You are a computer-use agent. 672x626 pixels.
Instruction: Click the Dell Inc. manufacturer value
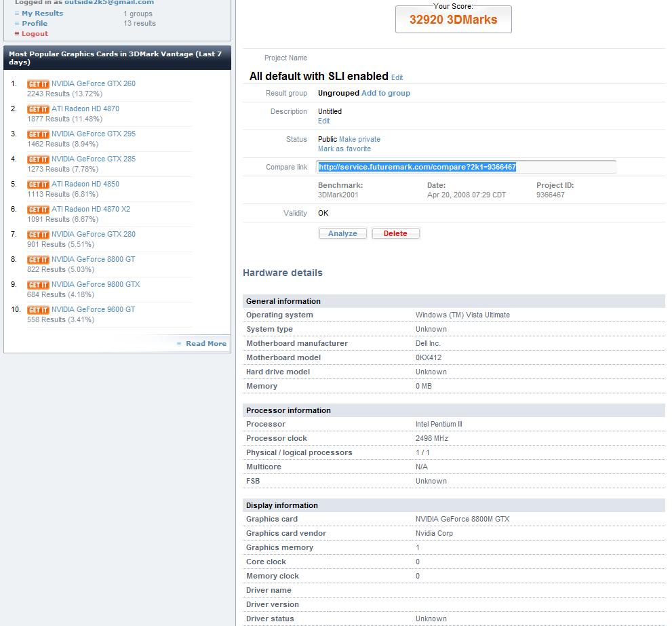tap(428, 343)
